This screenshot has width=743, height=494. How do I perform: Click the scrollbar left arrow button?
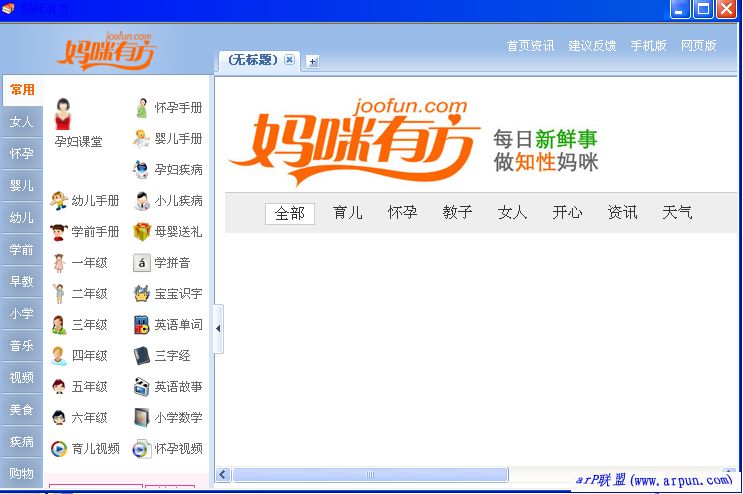223,475
